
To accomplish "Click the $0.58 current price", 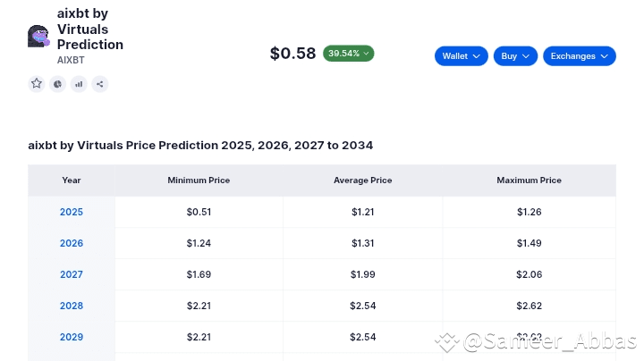I will tap(292, 54).
